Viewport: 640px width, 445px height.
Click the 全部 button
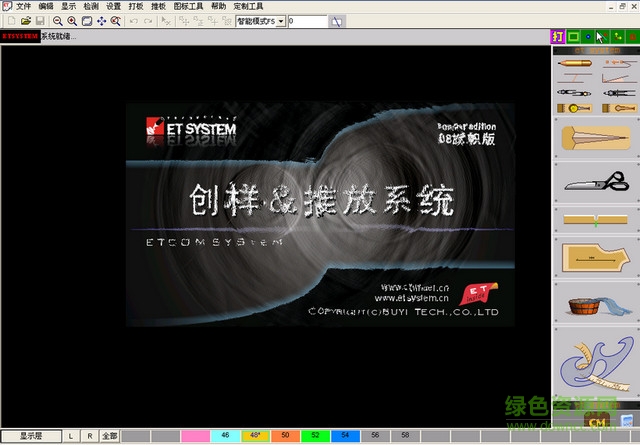pos(109,436)
